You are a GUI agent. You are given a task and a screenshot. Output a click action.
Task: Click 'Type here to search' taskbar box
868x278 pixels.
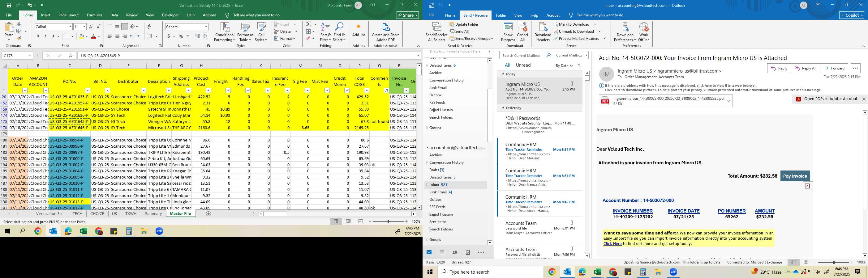point(491,272)
